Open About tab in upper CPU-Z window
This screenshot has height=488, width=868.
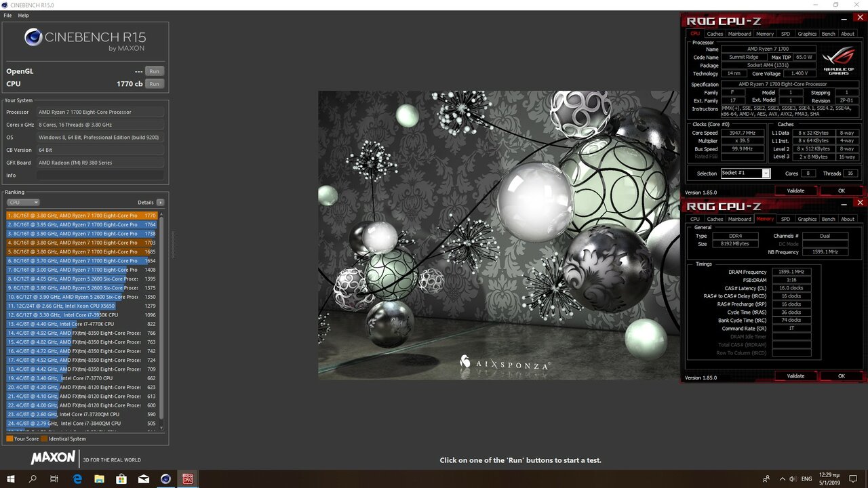(x=848, y=34)
